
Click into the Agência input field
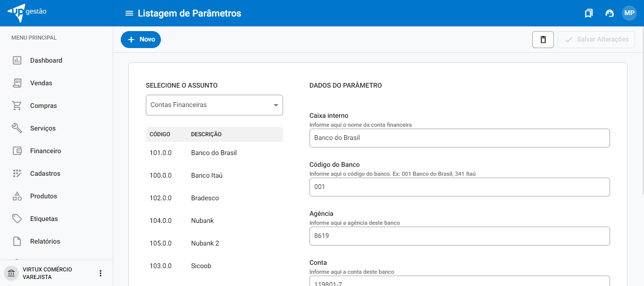coord(459,236)
